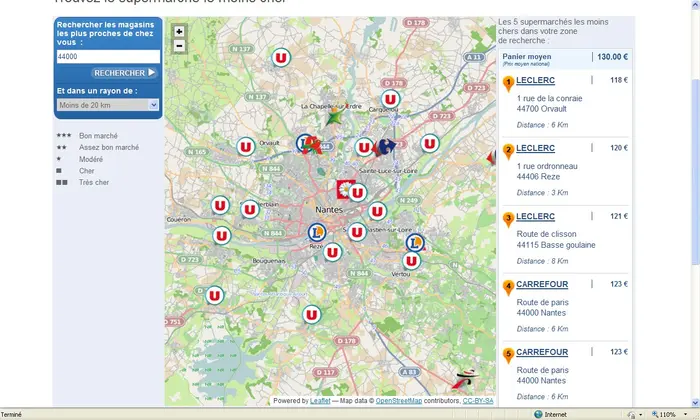Image resolution: width=700 pixels, height=420 pixels.
Task: Click green star marker at La Chapelle-sur-Erdre
Action: 334,118
